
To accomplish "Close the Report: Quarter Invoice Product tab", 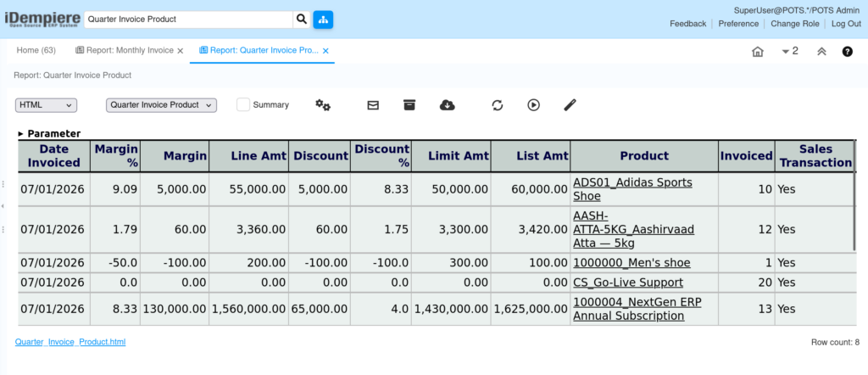I will click(x=325, y=50).
